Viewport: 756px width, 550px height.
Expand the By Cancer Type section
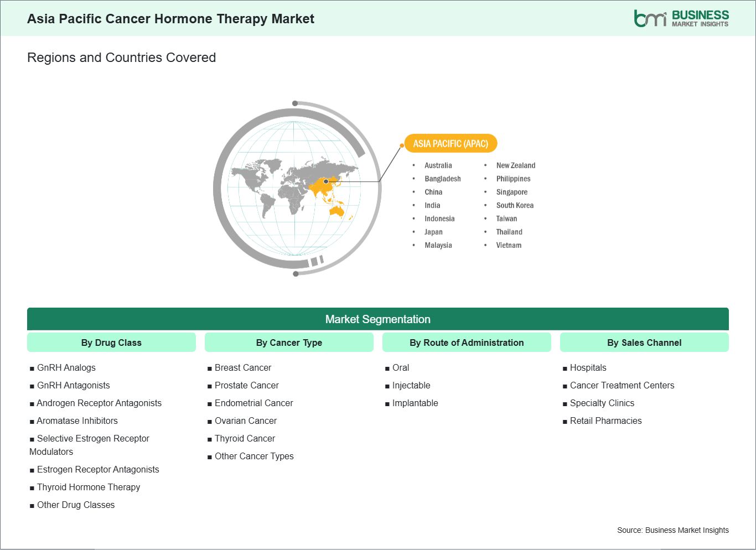coord(289,343)
